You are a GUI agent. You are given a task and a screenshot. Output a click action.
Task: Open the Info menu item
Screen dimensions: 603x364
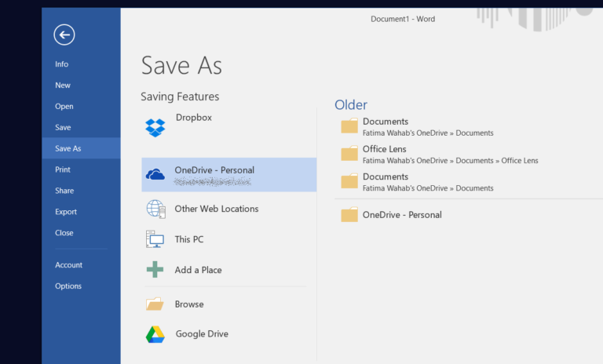point(61,64)
